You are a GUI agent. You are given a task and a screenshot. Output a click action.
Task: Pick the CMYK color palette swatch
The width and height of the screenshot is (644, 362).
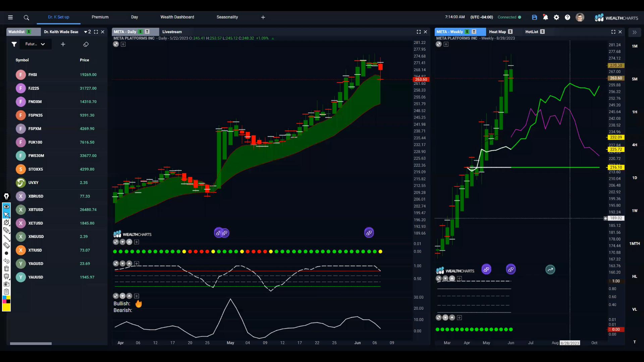[x=6, y=299]
